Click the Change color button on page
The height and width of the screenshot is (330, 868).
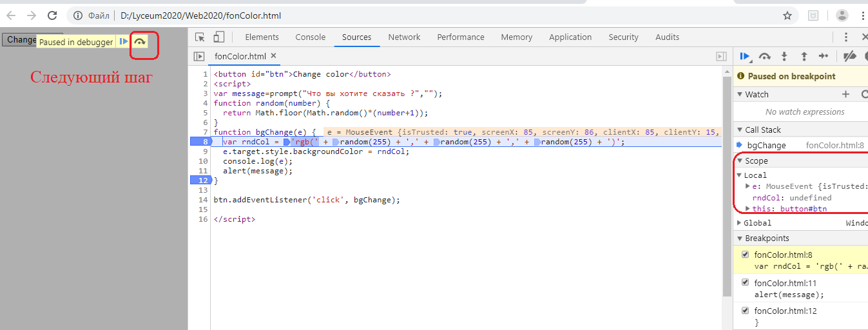coord(19,40)
